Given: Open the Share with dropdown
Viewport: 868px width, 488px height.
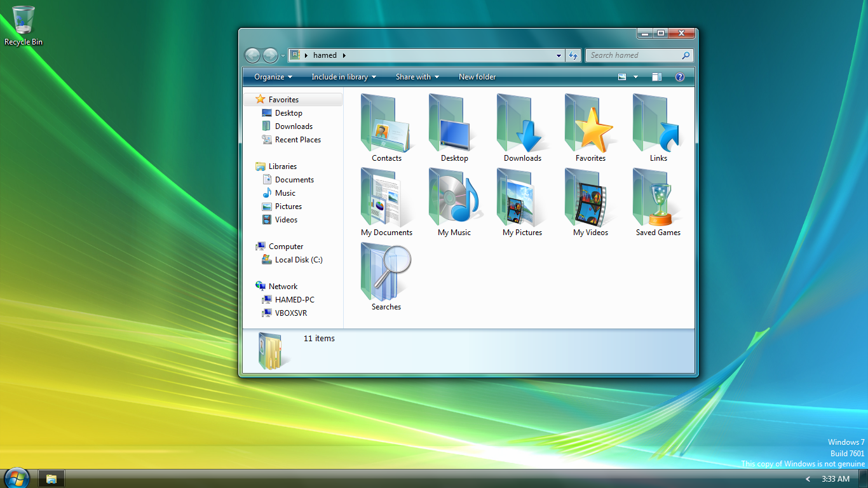Looking at the screenshot, I should (417, 77).
